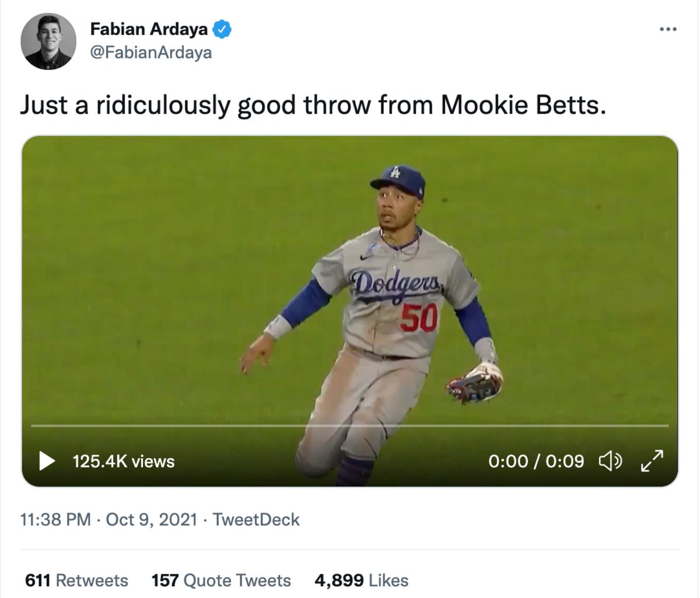Click the tweet text about Mookie Betts
Screen dimensions: 700x598
point(313,106)
